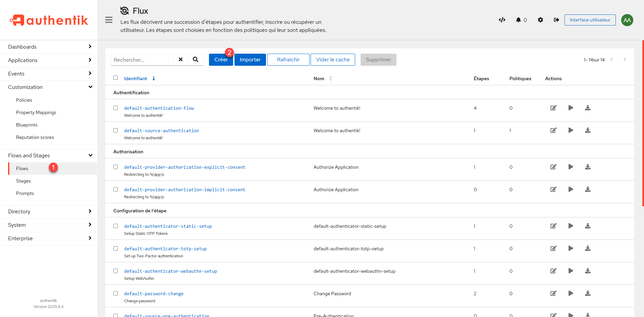
Task: Select the default-authentication-flow checkbox
Action: 116,108
